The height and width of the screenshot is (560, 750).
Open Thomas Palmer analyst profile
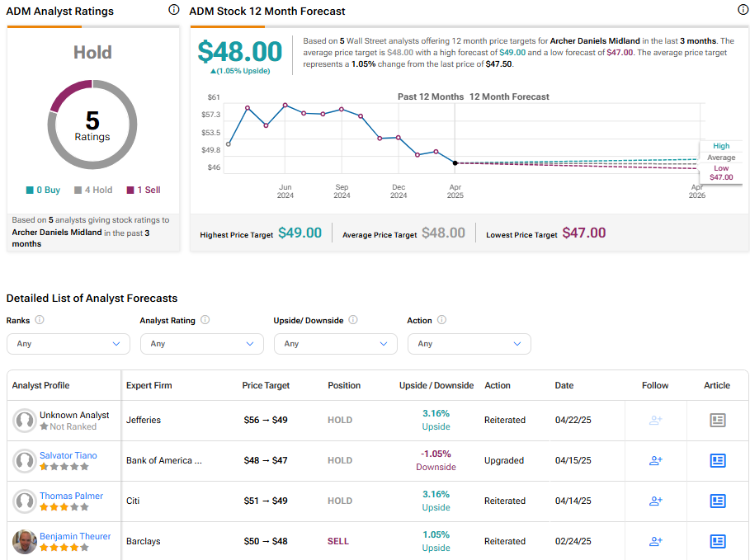pyautogui.click(x=71, y=496)
